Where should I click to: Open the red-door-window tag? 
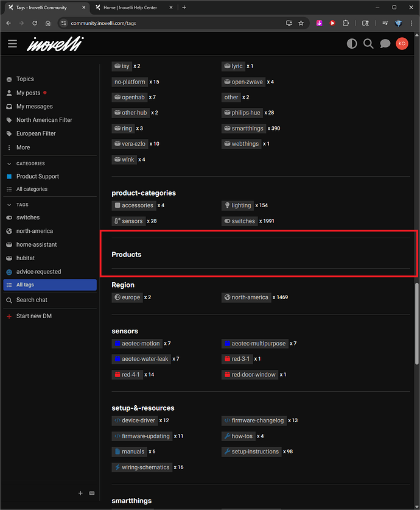pos(250,374)
